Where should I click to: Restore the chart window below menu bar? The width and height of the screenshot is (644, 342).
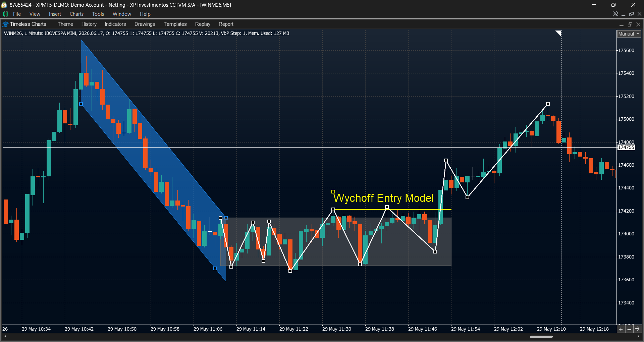pos(632,14)
